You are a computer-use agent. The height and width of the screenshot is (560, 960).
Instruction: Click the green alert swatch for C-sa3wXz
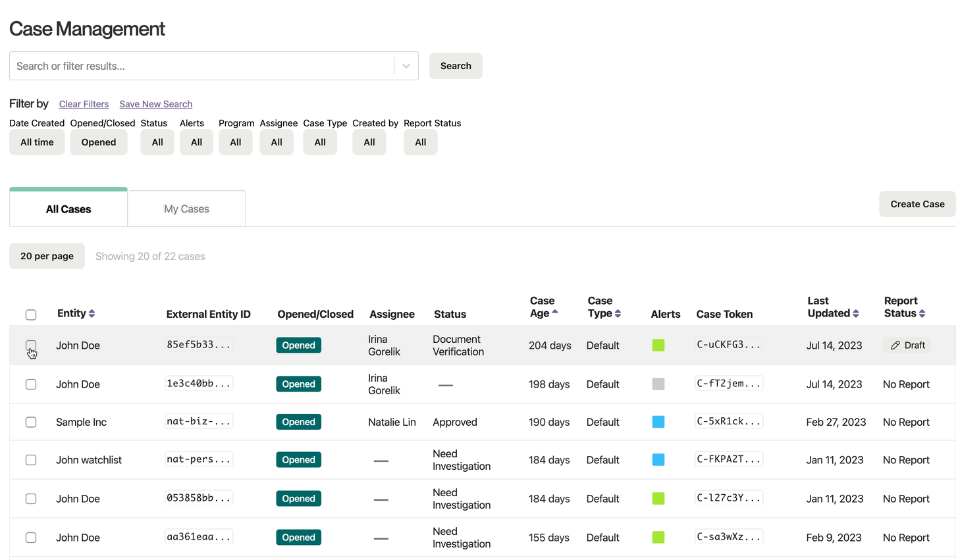658,537
